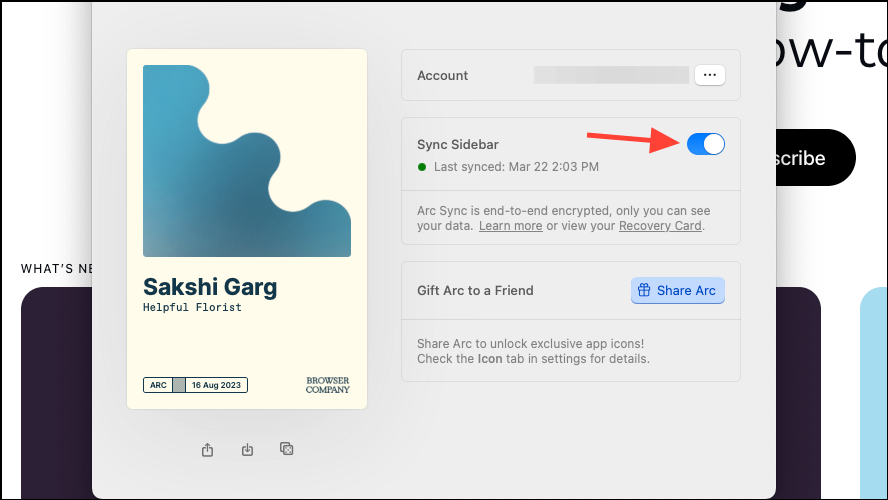This screenshot has width=888, height=500.
Task: Click the Sakshi Garg name on card
Action: tap(210, 287)
